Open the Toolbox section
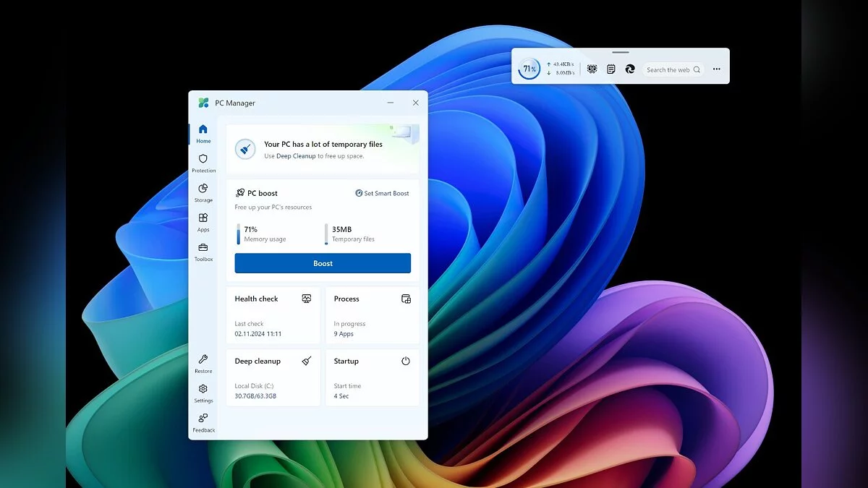This screenshot has width=868, height=488. [203, 252]
